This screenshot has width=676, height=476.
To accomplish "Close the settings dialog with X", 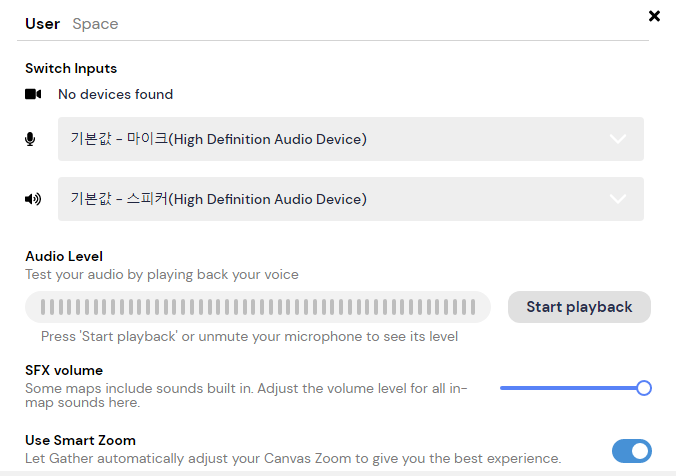I will (x=654, y=16).
